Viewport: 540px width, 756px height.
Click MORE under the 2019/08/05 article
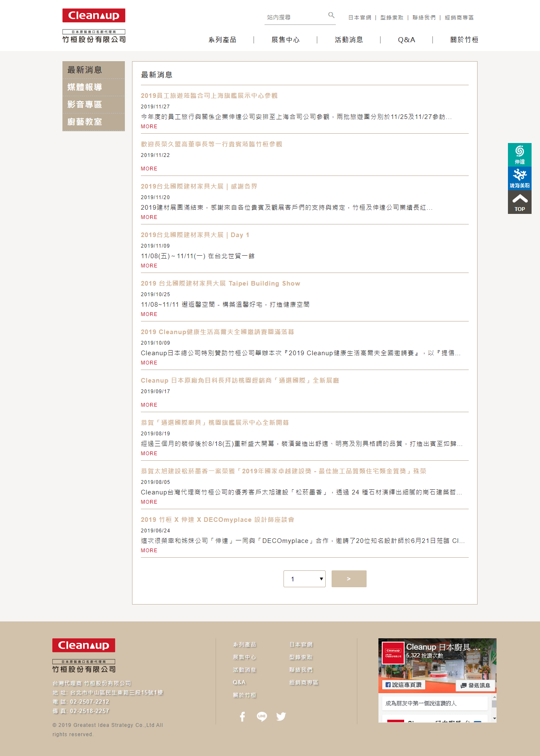click(x=149, y=502)
